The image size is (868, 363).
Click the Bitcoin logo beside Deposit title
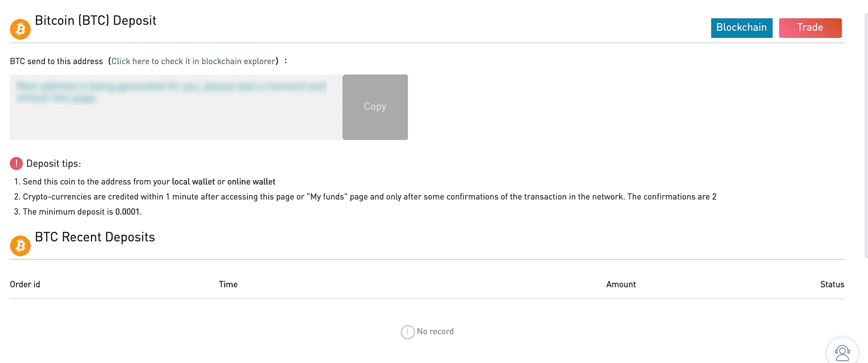click(x=20, y=29)
